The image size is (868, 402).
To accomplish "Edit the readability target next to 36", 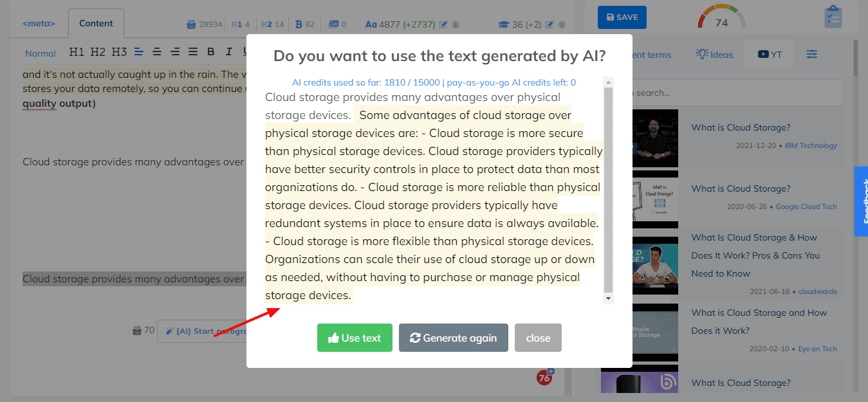I will (549, 25).
